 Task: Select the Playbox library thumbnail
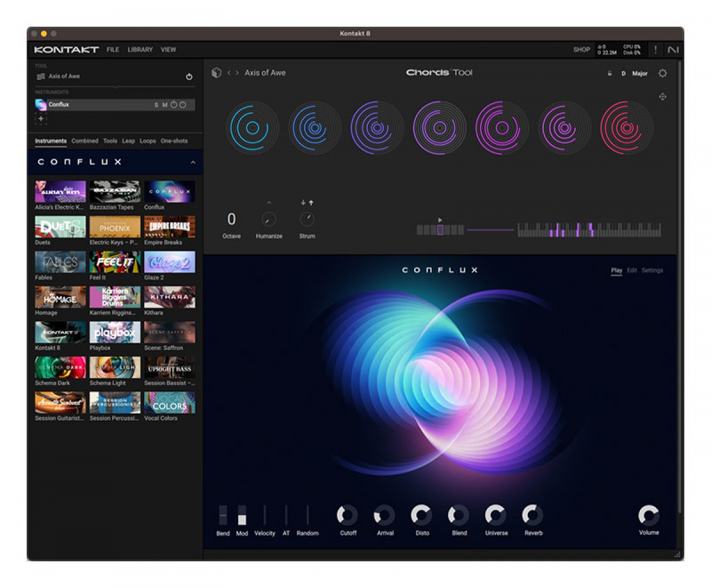point(115,333)
